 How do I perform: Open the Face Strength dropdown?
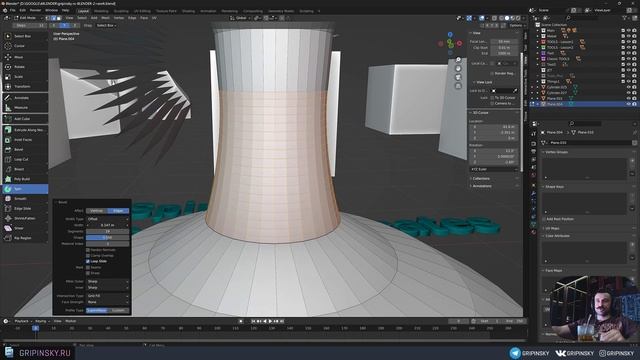108,302
